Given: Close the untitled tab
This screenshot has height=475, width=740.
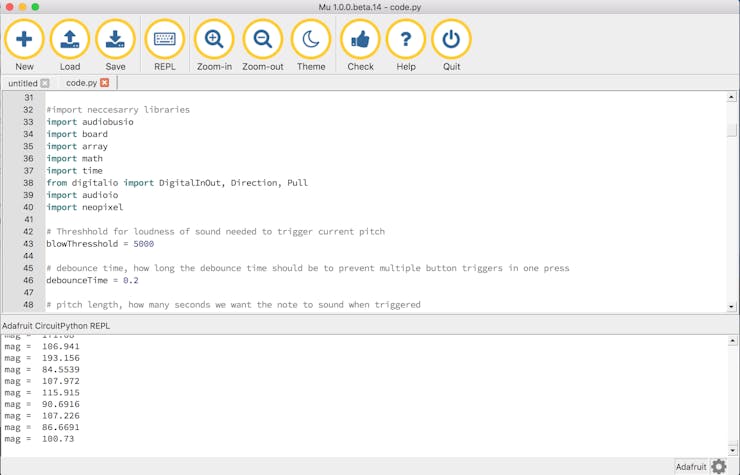Looking at the screenshot, I should (x=45, y=83).
